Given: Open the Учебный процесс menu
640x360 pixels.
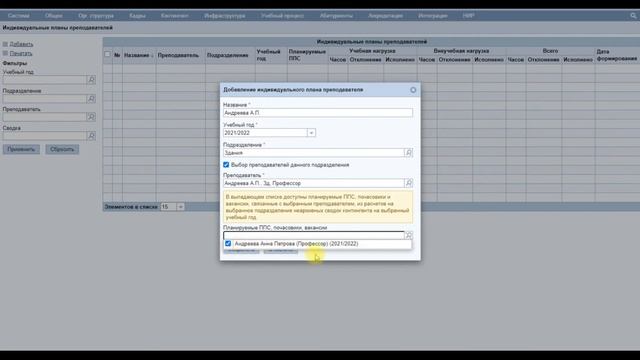Looking at the screenshot, I should (282, 16).
